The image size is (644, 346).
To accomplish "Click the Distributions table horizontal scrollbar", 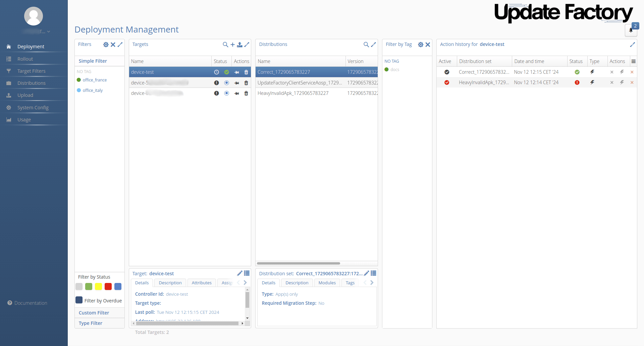I will pyautogui.click(x=299, y=263).
